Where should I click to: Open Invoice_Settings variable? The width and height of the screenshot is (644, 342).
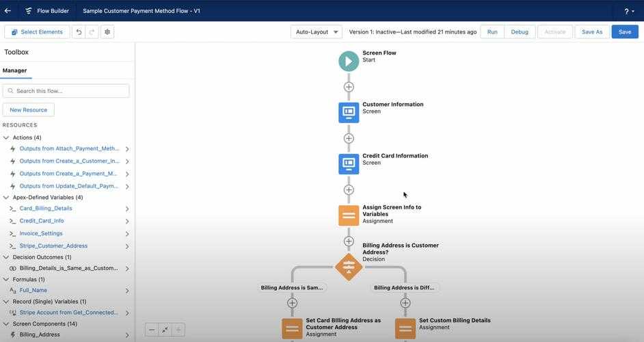[41, 233]
